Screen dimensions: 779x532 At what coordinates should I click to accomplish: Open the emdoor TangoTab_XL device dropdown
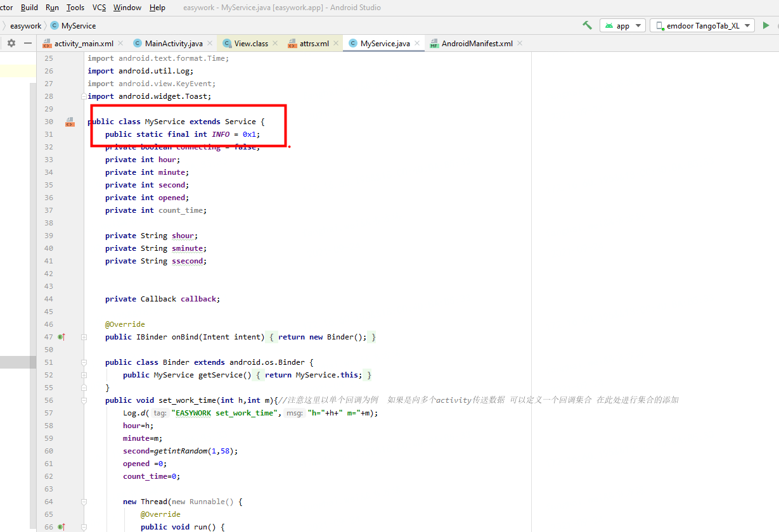[x=747, y=25]
